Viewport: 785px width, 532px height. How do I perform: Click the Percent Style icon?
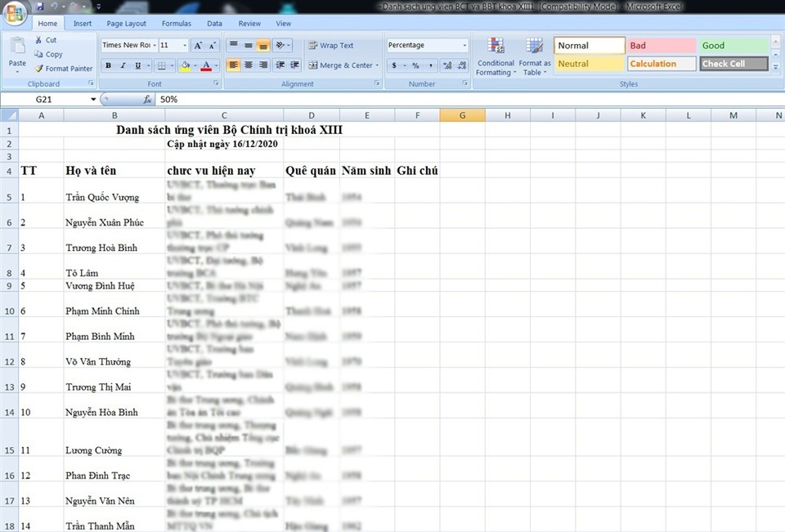point(415,65)
